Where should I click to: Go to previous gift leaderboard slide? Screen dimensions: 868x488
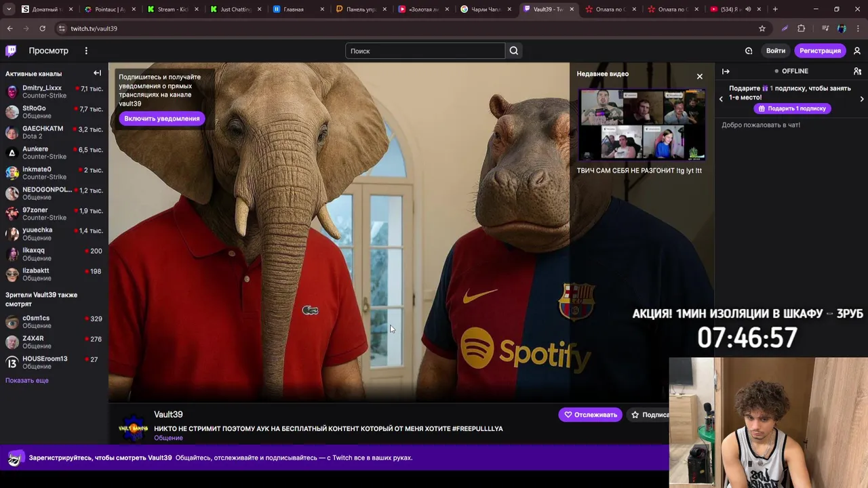point(721,99)
